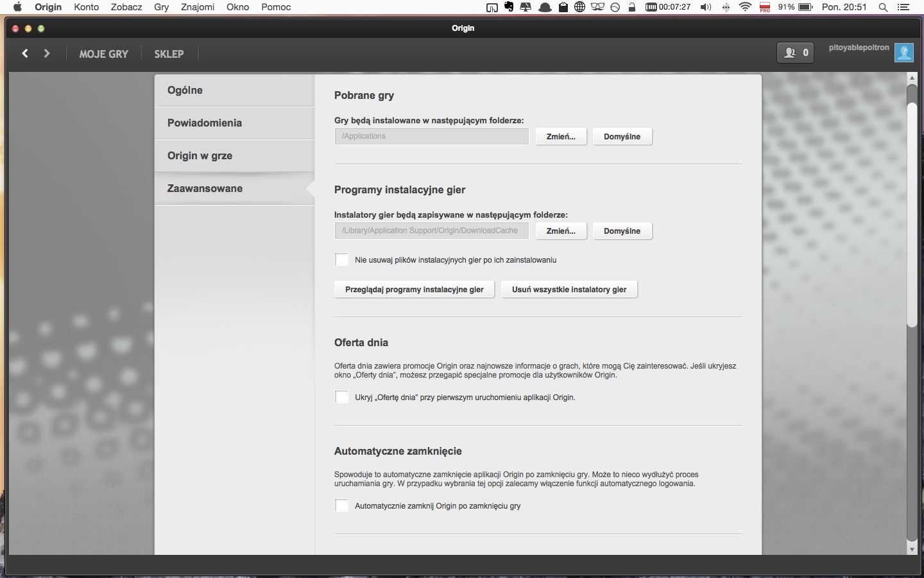Open the volume control in menu bar
924x578 pixels.
click(x=706, y=7)
